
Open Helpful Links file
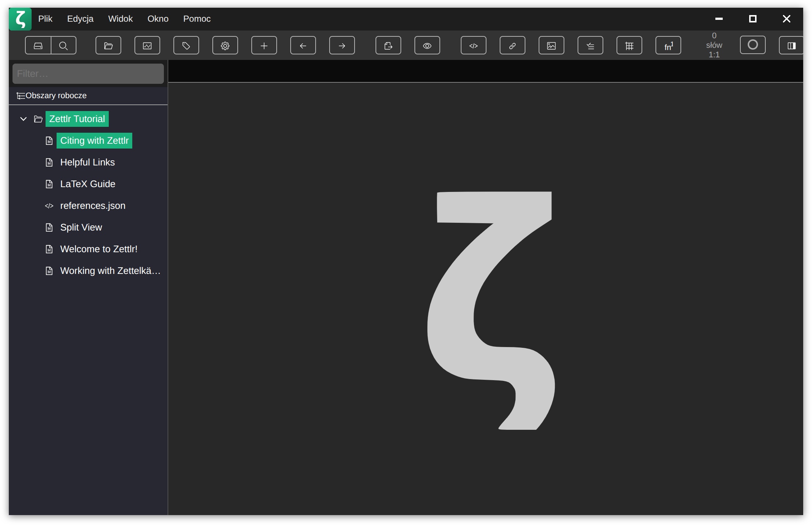87,162
